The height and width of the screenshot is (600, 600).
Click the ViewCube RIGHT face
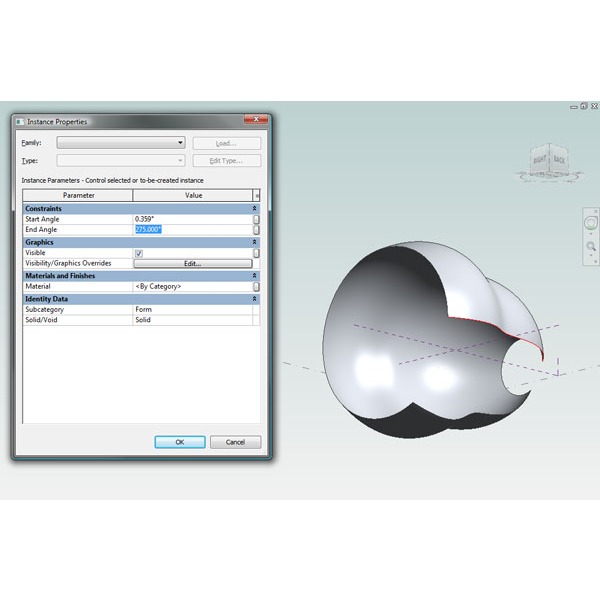coord(539,159)
